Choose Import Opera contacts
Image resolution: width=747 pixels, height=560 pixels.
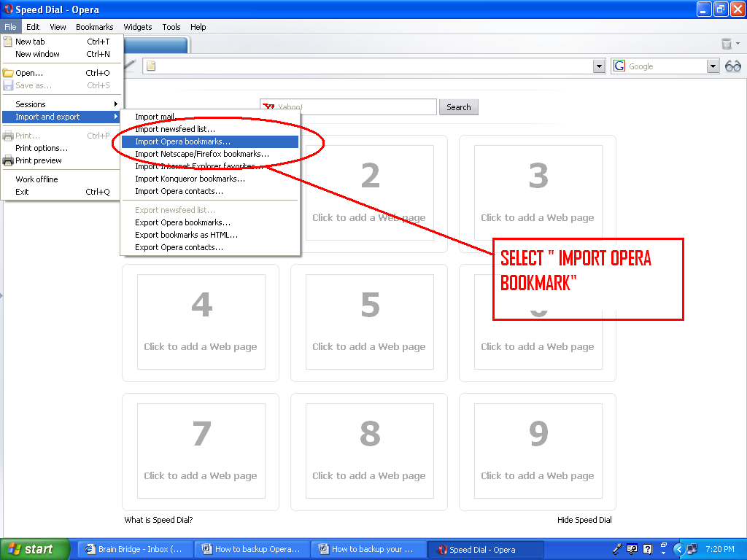click(x=210, y=191)
